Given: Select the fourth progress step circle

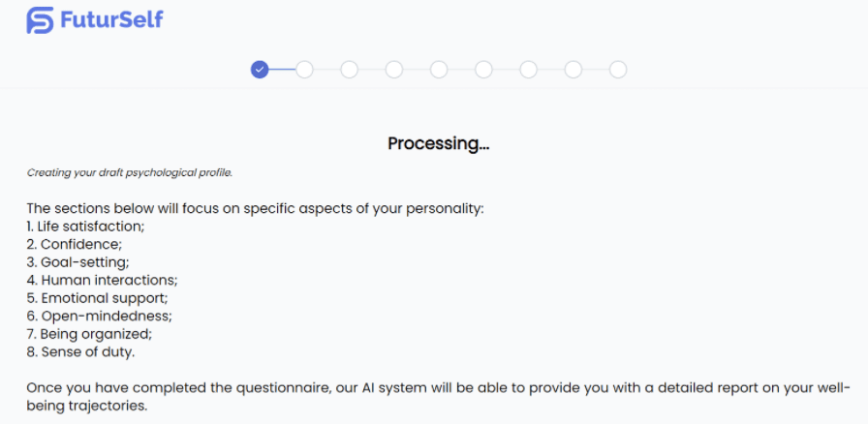Looking at the screenshot, I should 393,70.
